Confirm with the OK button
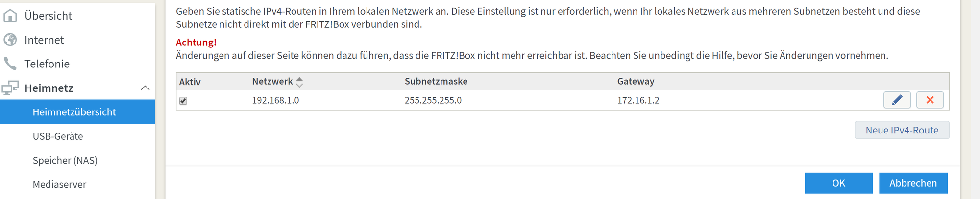The height and width of the screenshot is (199, 980). 838,183
